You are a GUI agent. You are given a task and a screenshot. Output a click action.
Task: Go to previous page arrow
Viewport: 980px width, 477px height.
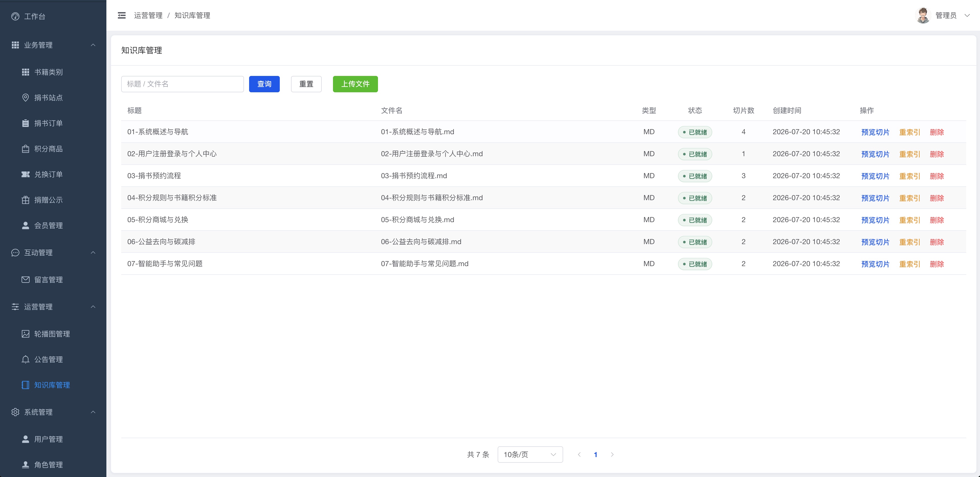pyautogui.click(x=579, y=455)
